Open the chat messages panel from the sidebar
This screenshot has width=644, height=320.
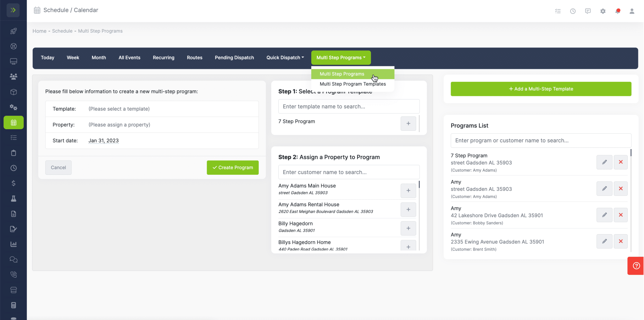[14, 259]
